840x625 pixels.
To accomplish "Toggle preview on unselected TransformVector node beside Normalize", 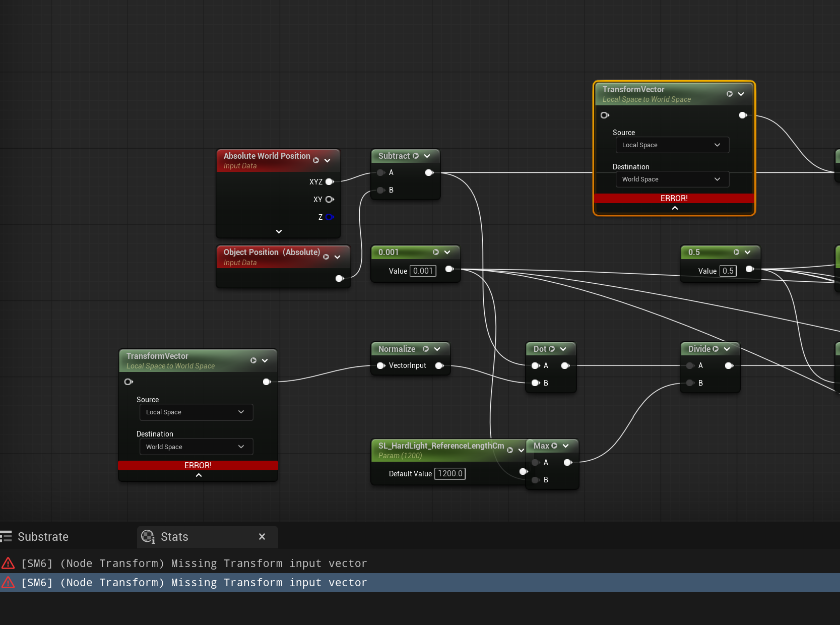I will [253, 360].
